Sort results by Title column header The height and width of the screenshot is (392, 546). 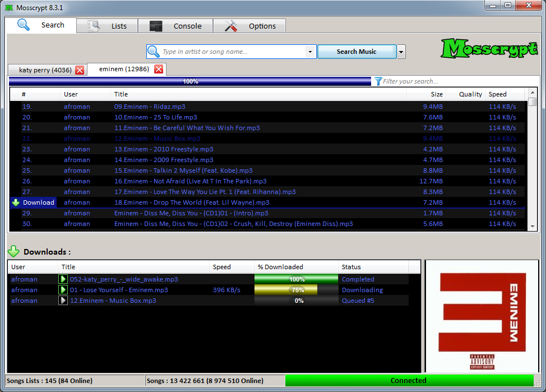[258, 94]
